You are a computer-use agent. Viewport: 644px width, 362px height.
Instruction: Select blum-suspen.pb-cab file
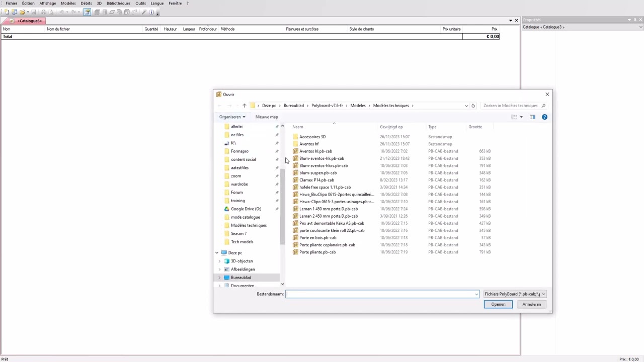(318, 173)
